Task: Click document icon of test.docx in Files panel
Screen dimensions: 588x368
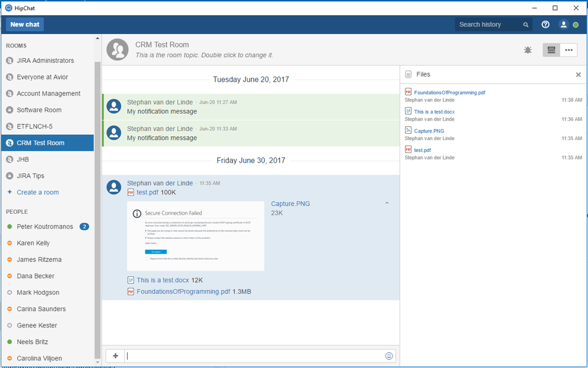Action: coord(408,111)
